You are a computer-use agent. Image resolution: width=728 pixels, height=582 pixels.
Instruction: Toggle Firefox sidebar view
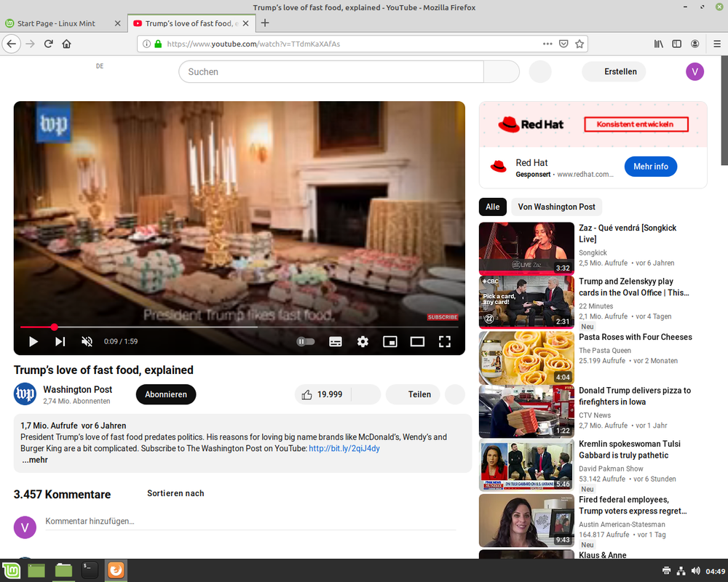(677, 44)
